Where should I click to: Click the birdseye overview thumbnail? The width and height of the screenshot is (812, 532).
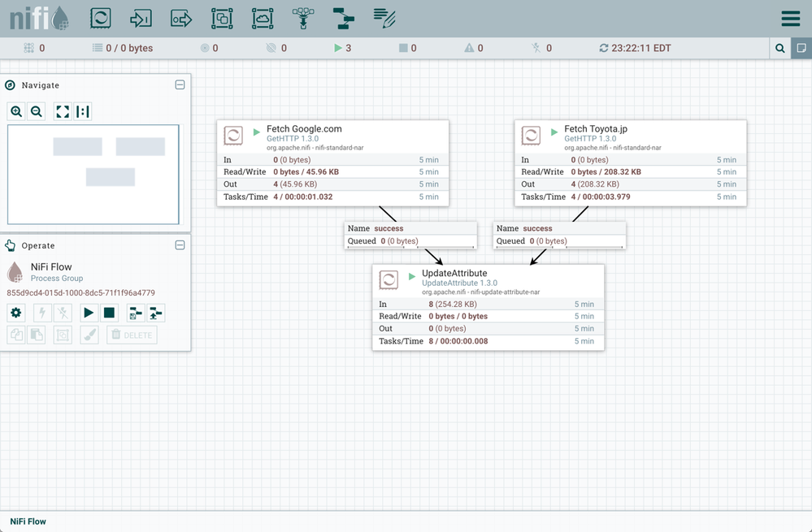click(93, 174)
